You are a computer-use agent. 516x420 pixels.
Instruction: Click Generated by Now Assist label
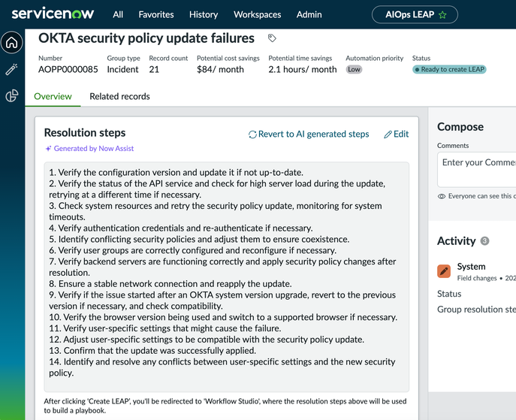click(94, 149)
